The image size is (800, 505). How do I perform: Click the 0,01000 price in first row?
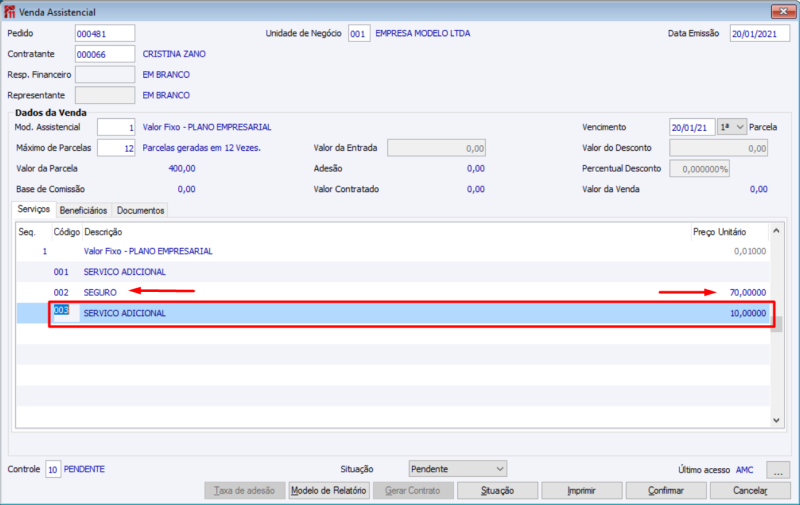pyautogui.click(x=750, y=251)
